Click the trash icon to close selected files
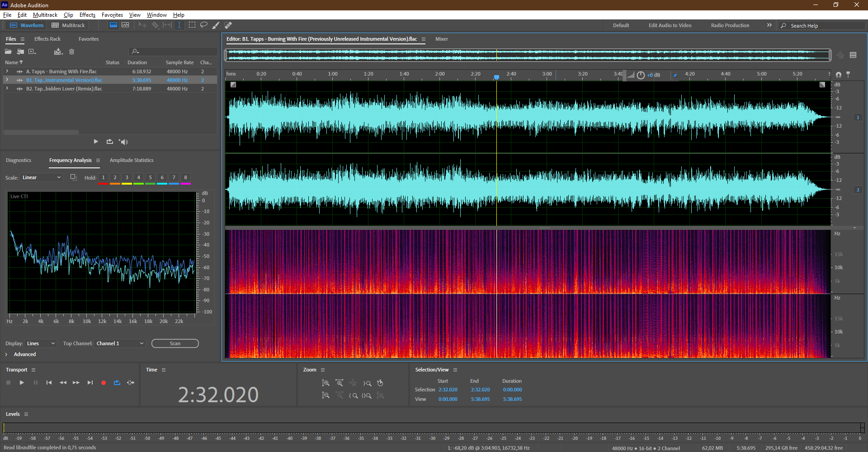 (71, 52)
